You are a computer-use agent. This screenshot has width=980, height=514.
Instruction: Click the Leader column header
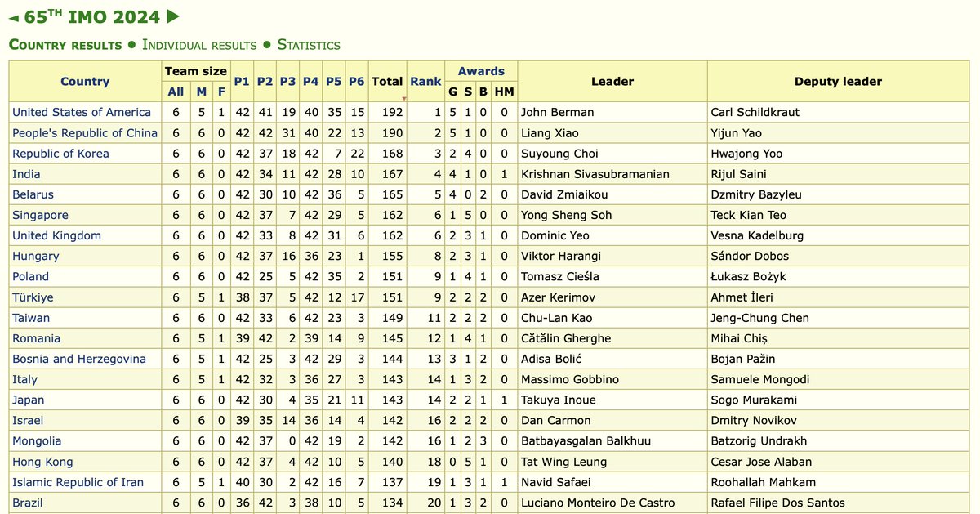point(612,81)
